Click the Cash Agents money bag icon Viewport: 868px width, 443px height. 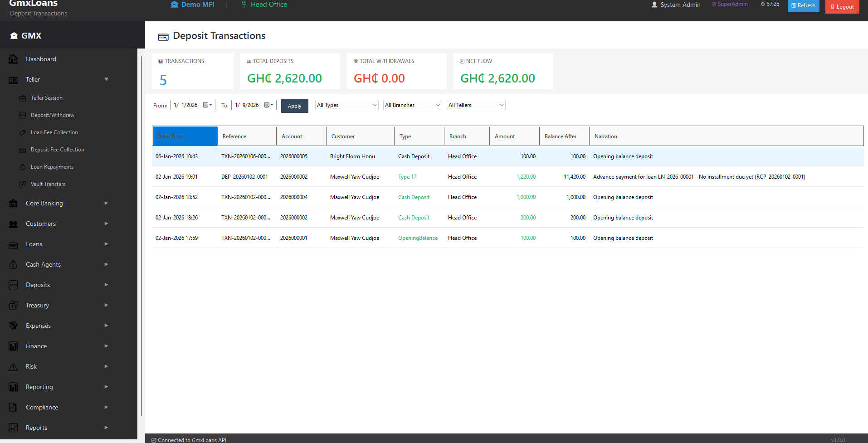pos(13,264)
